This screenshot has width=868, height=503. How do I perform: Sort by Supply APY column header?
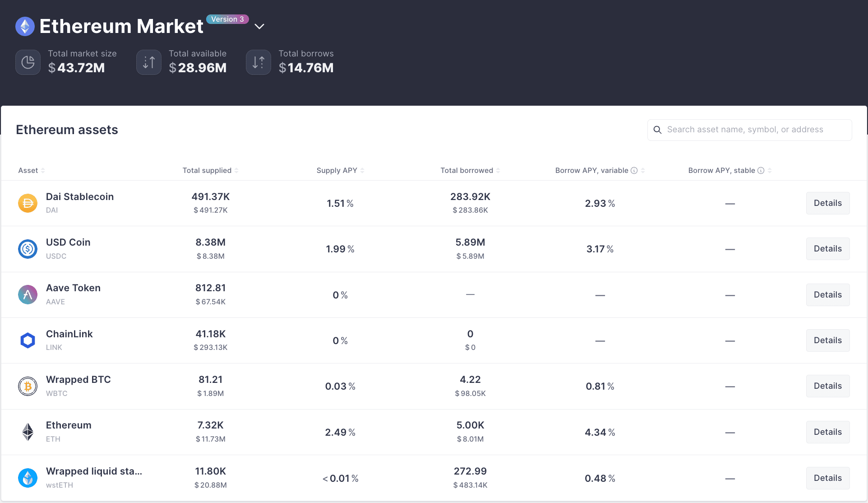pos(340,170)
